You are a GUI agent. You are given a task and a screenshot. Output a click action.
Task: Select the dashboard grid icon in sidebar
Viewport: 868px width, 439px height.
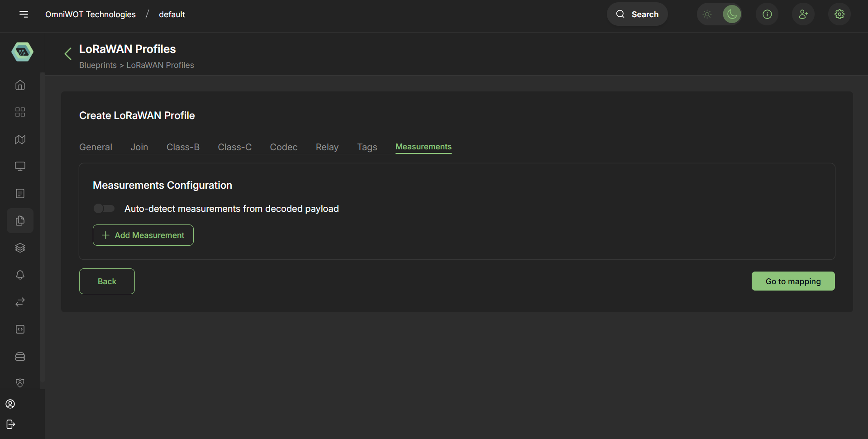20,112
